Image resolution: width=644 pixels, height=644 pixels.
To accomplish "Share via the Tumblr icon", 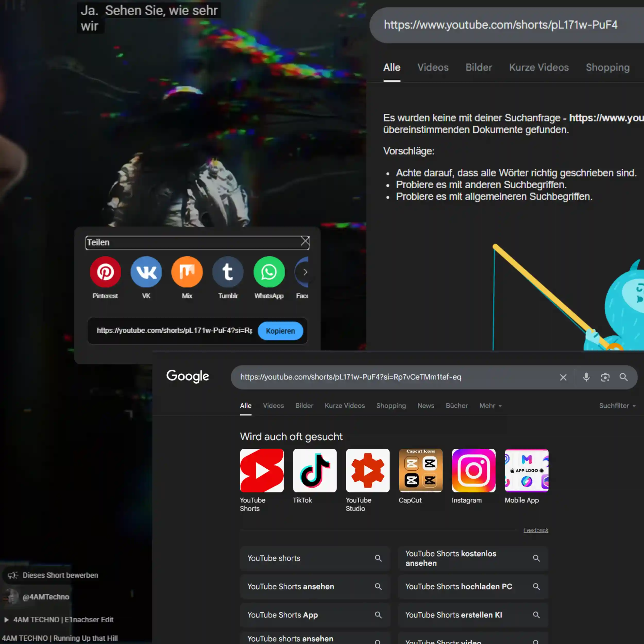I will click(228, 272).
